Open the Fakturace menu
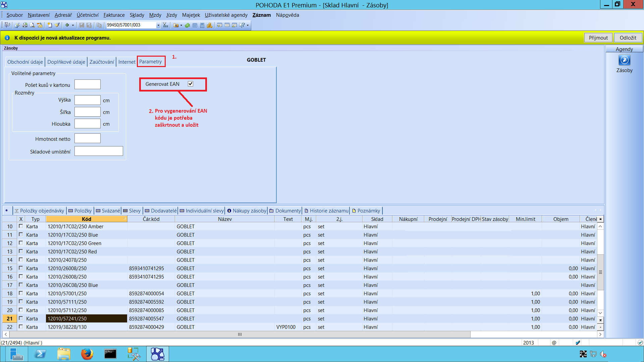Screen dimensions: 644x362 click(114, 15)
